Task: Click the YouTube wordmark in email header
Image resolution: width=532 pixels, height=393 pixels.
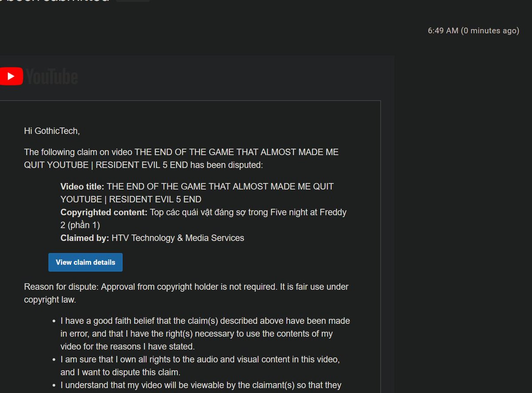Action: (x=52, y=77)
